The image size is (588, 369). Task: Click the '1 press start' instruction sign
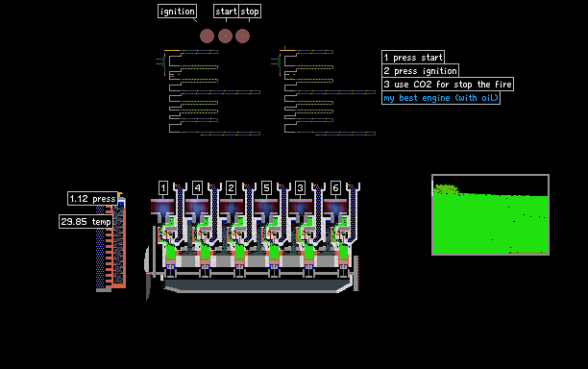[413, 58]
